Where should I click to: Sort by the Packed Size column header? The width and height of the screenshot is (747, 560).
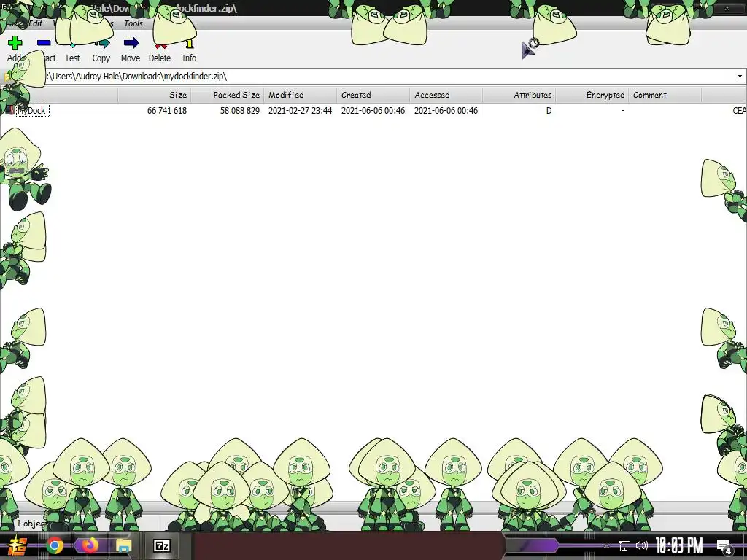point(228,95)
